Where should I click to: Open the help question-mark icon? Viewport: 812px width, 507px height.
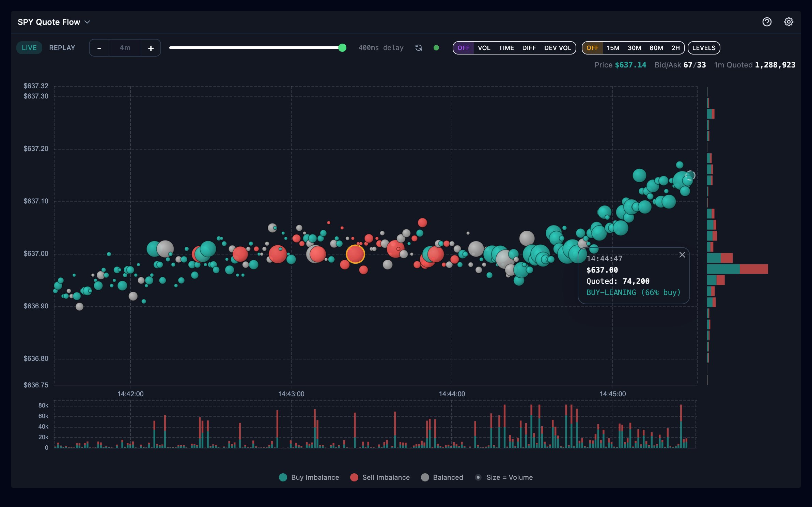pos(767,22)
